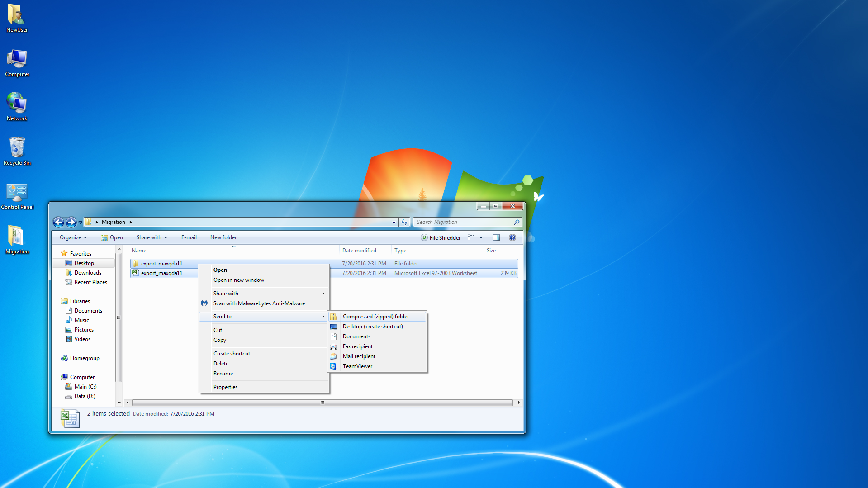Refresh the Migration folder view
The width and height of the screenshot is (868, 488).
[x=404, y=222]
